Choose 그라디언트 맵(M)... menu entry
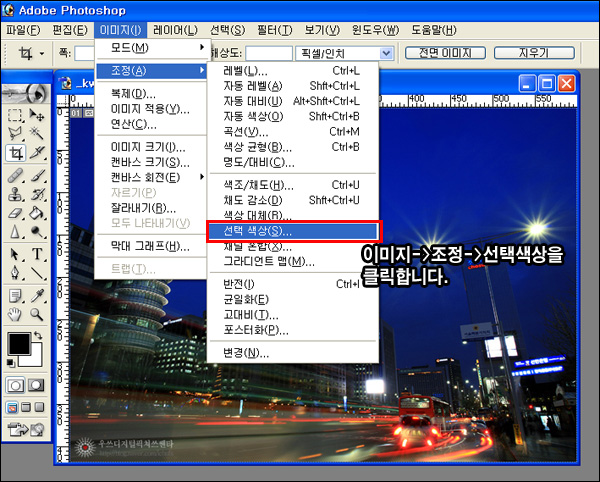This screenshot has width=600, height=482. (294, 261)
